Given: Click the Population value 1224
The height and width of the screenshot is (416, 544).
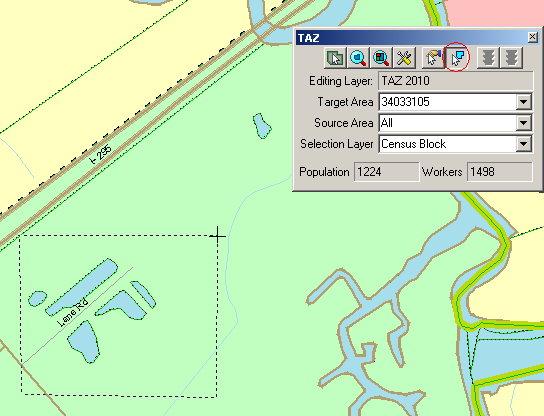Looking at the screenshot, I should [x=386, y=172].
